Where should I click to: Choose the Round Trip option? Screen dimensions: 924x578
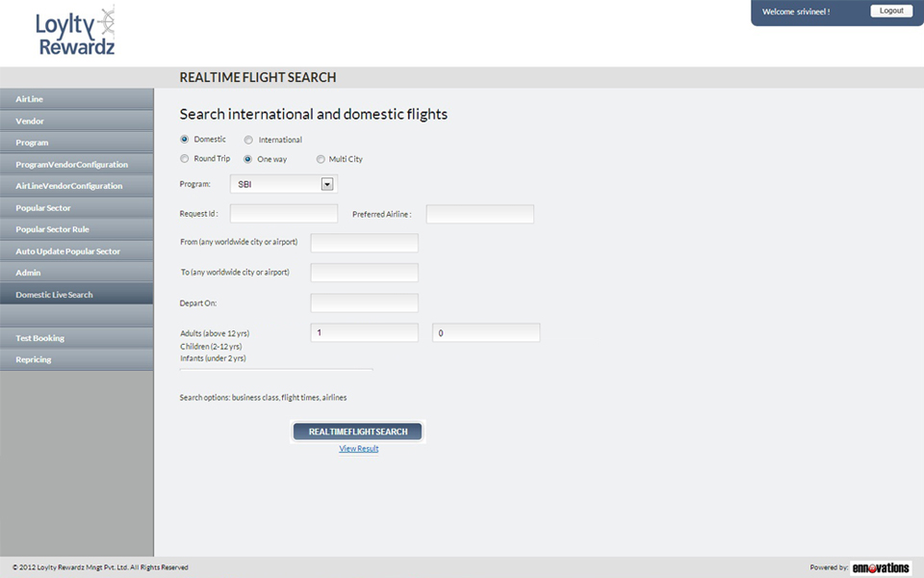tap(185, 159)
